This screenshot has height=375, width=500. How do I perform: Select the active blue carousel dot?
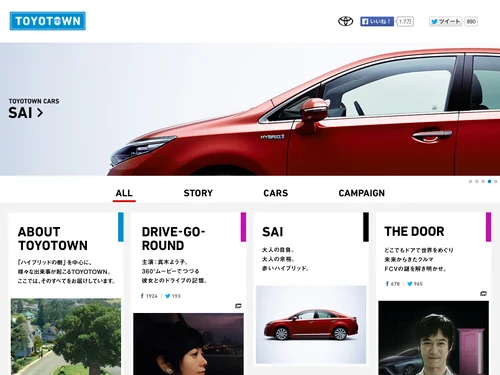point(489,181)
